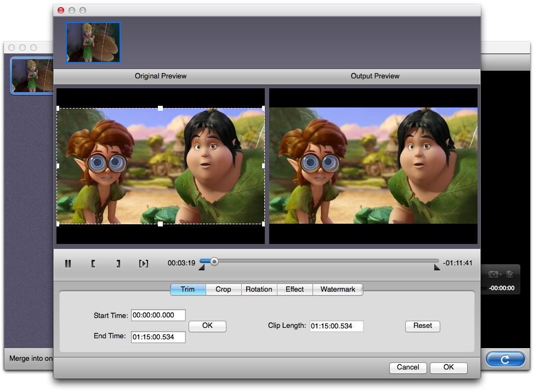Pause the video playback
The image size is (534, 392).
(68, 263)
